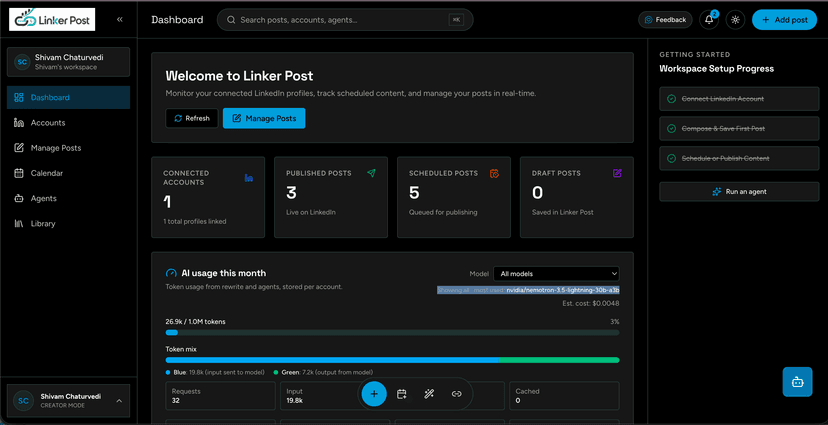Viewport: 828px width, 425px height.
Task: Click the search magnifier icon
Action: pos(231,20)
